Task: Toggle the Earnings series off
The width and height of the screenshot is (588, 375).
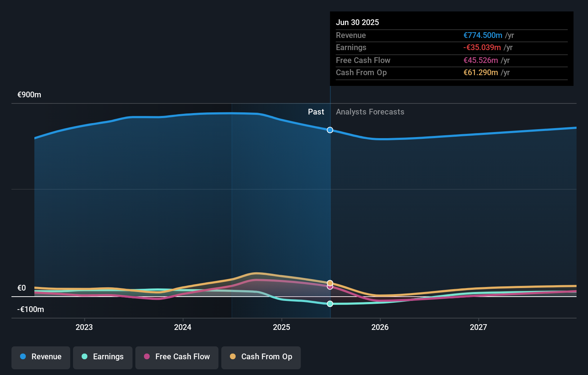Action: tap(102, 357)
